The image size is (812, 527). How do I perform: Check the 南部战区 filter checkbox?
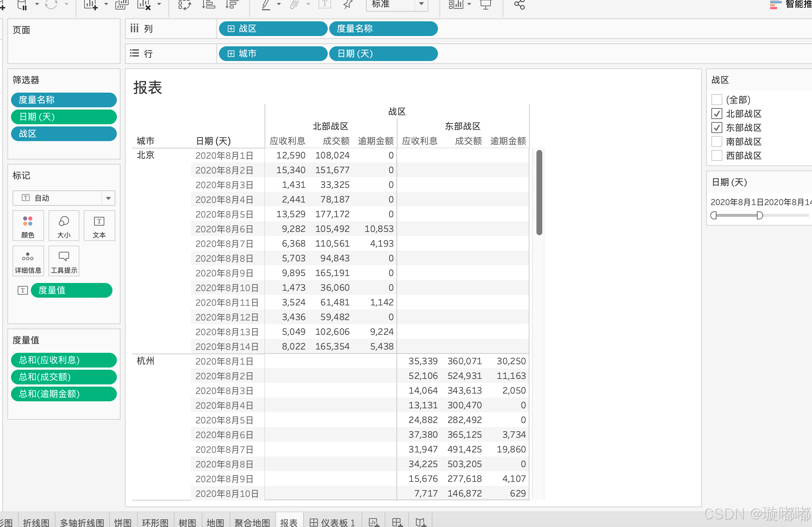[x=717, y=141]
